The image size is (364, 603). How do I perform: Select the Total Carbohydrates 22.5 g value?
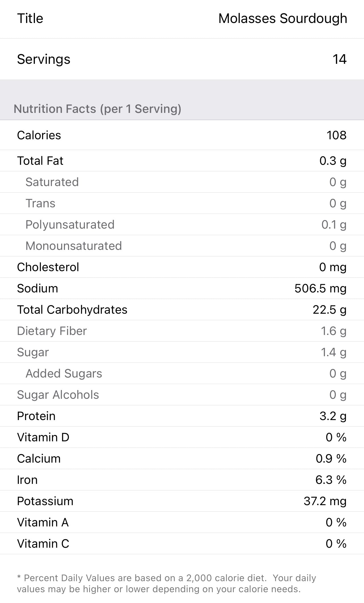tap(329, 310)
